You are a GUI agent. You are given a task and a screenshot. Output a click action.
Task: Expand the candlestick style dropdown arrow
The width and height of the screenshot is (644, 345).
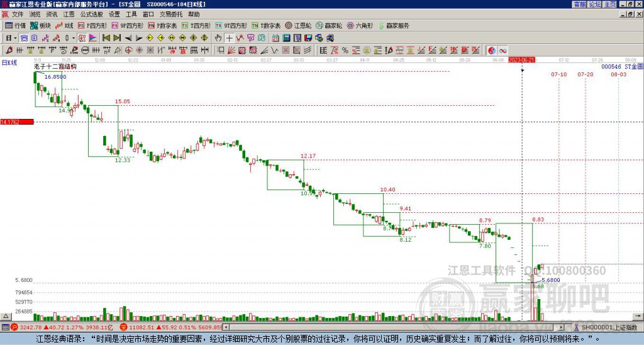(74, 38)
